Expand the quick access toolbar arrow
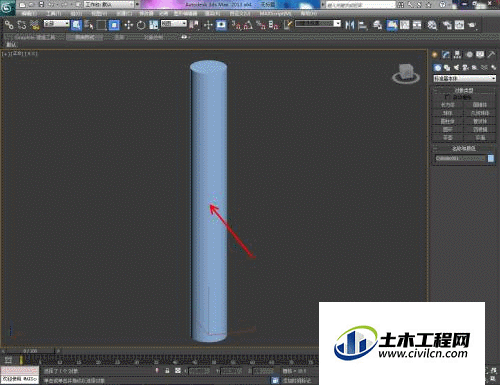Screen dimensions: 500x385 [137, 5]
